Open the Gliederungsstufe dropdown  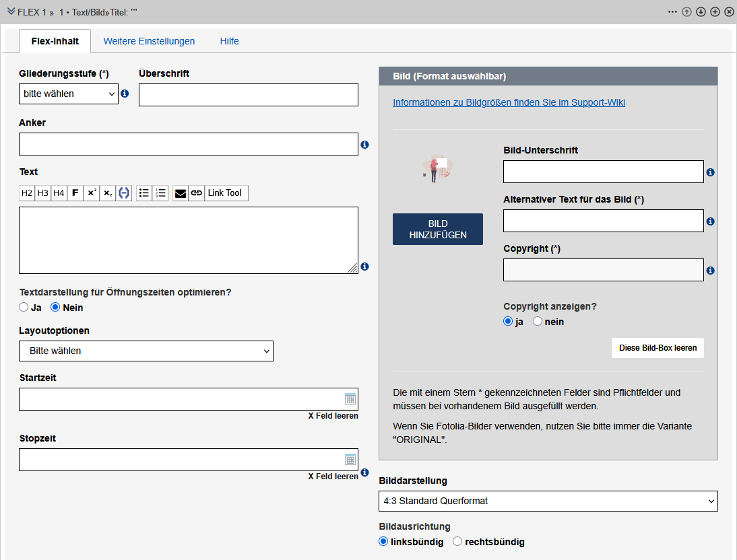pyautogui.click(x=68, y=94)
